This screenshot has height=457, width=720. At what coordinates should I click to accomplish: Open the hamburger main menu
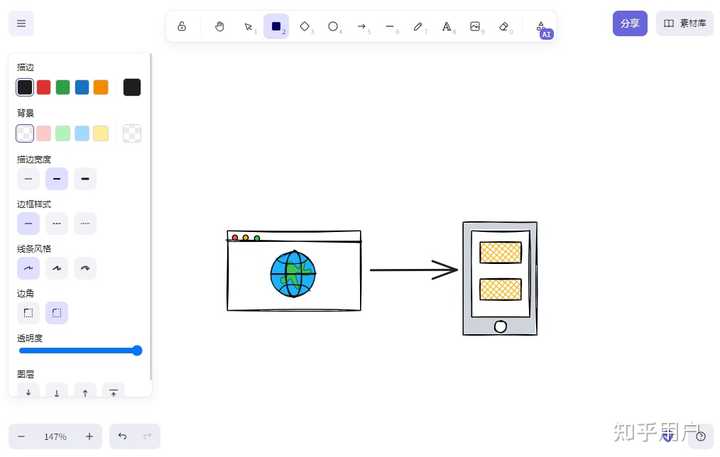tap(21, 23)
